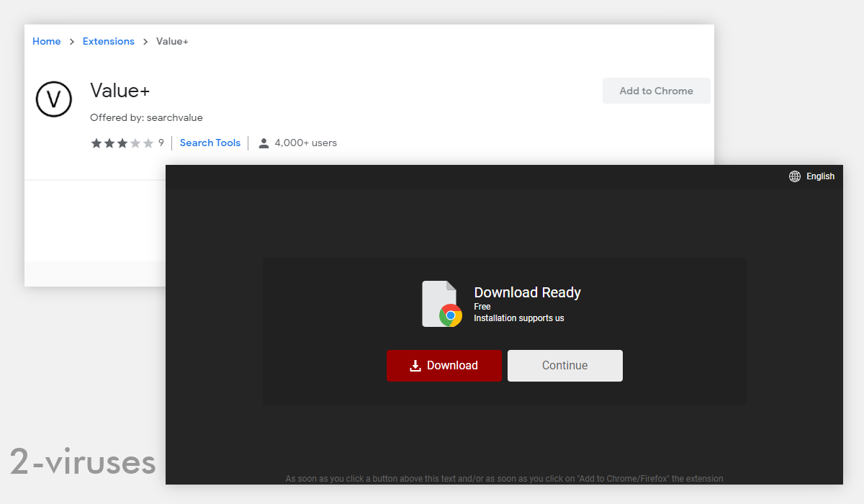Click the Value+ extension logo icon
The width and height of the screenshot is (864, 504).
pos(53,99)
